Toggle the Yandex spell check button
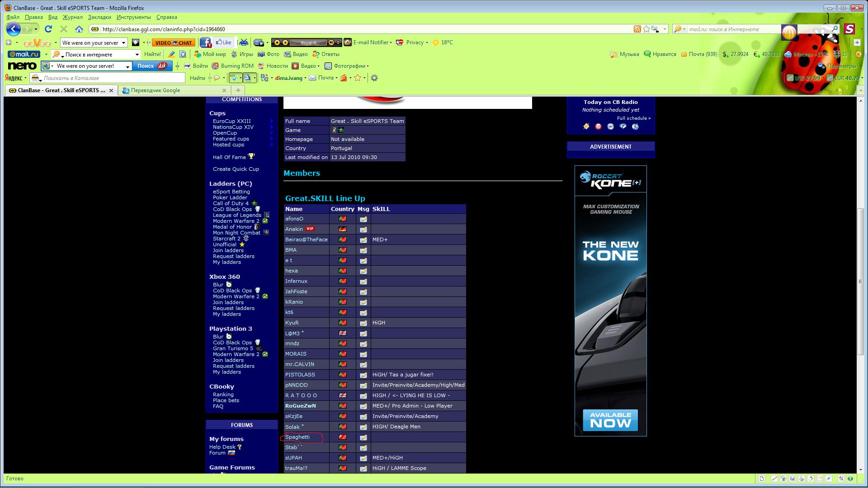Image resolution: width=868 pixels, height=488 pixels. click(x=234, y=78)
